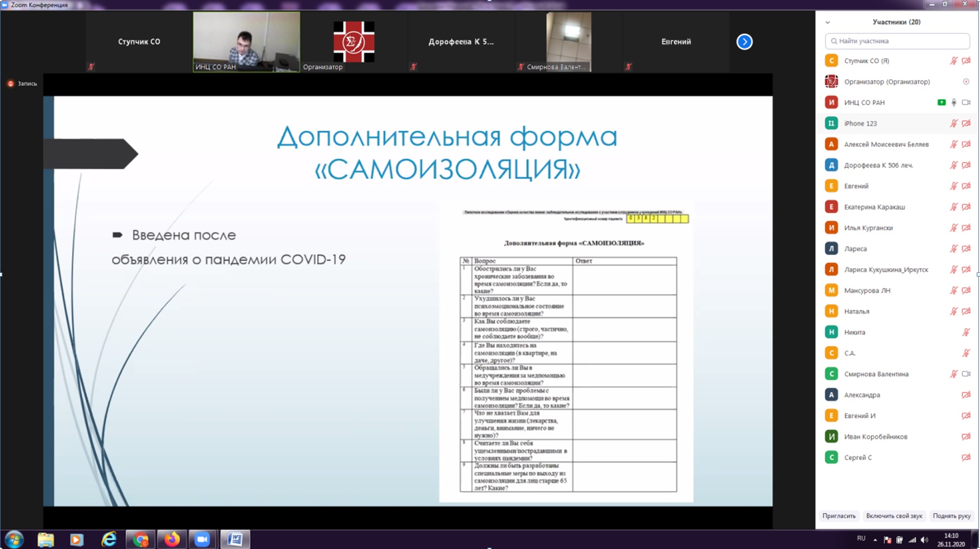Viewport: 980px width, 549px height.
Task: Click camera-off icon for Сергей С
Action: point(966,458)
